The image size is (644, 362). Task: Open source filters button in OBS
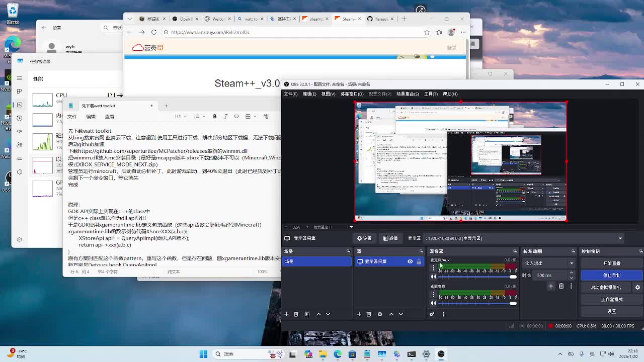390,238
